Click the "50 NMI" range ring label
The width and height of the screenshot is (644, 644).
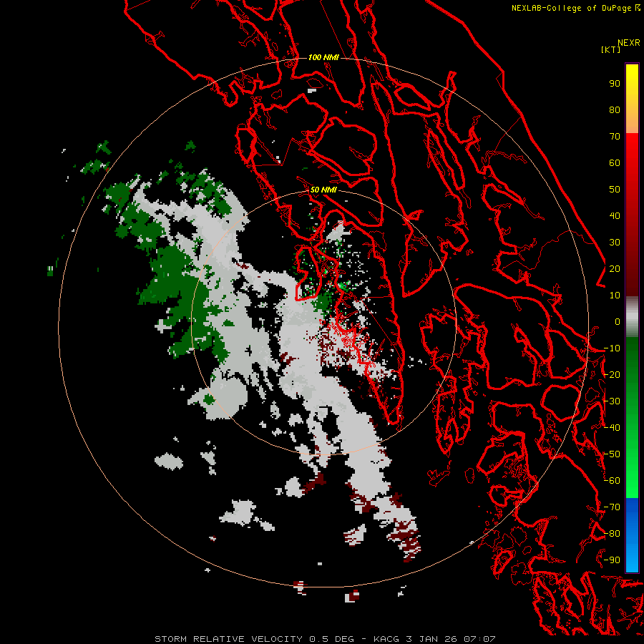coord(323,190)
